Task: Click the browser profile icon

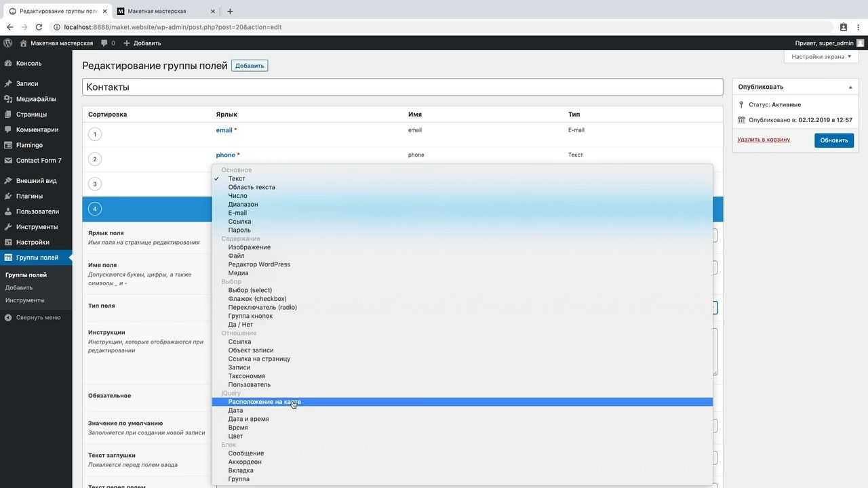Action: pos(844,27)
